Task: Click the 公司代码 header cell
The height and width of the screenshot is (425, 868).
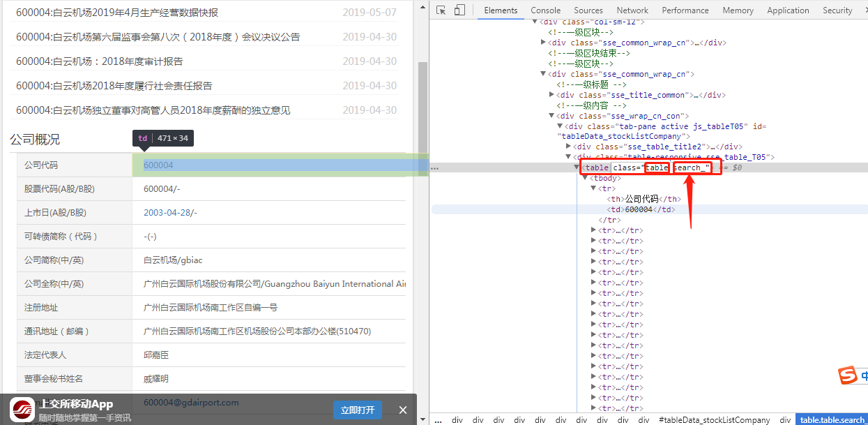Action: [x=75, y=165]
